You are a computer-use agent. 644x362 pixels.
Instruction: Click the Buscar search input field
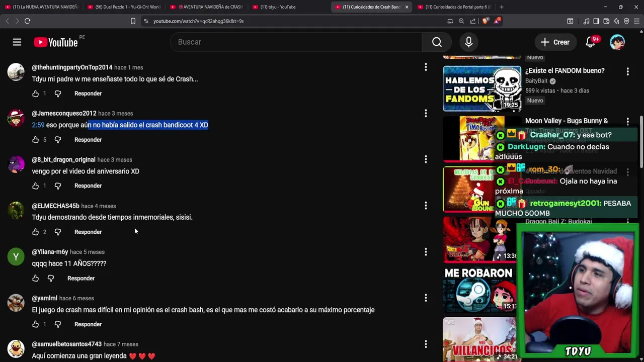(x=297, y=42)
